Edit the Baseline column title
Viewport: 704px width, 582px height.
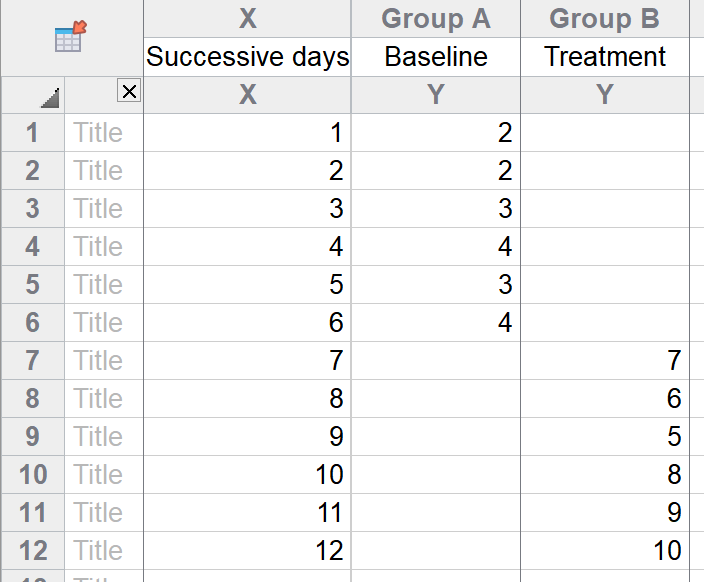click(x=435, y=57)
